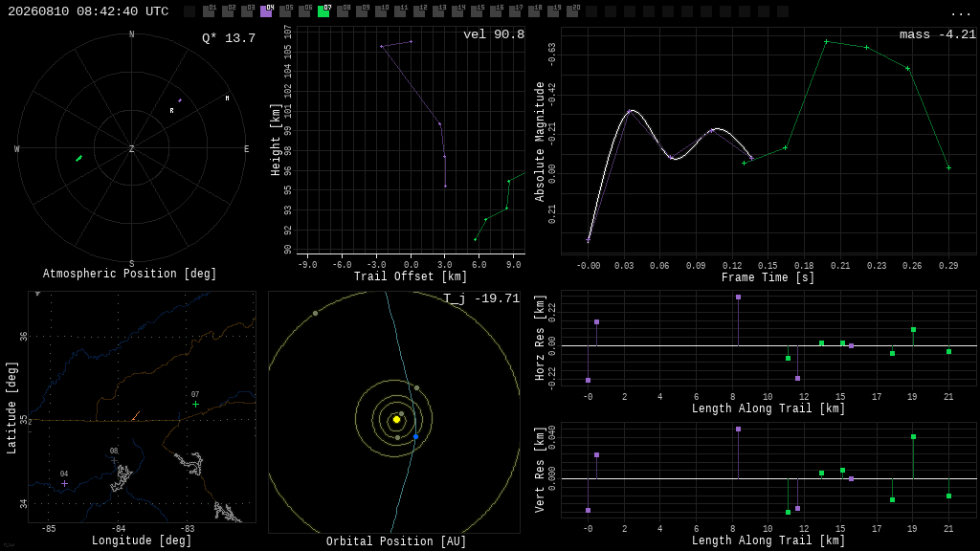This screenshot has height=551, width=980.
Task: Toggle station 03 box
Action: coord(247,11)
